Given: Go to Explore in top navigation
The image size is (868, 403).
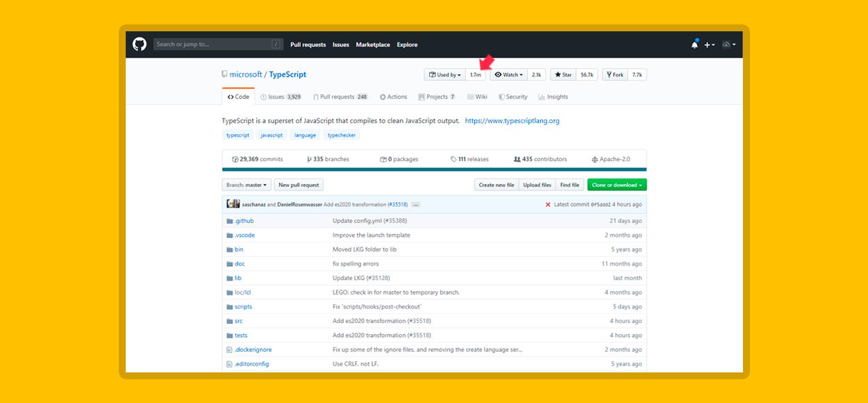Looking at the screenshot, I should [x=408, y=44].
